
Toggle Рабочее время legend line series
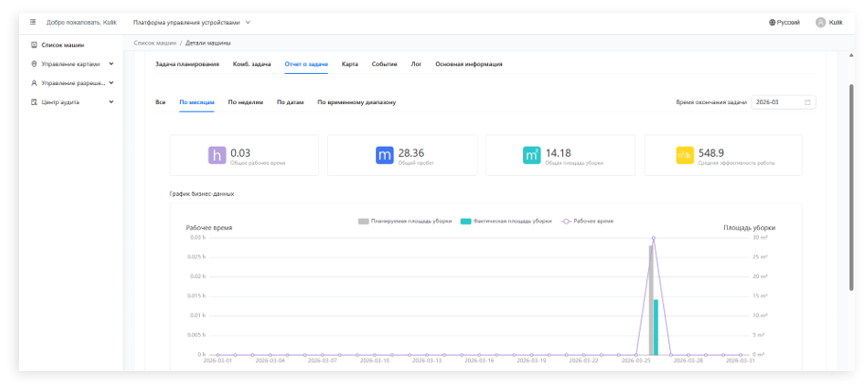click(588, 221)
